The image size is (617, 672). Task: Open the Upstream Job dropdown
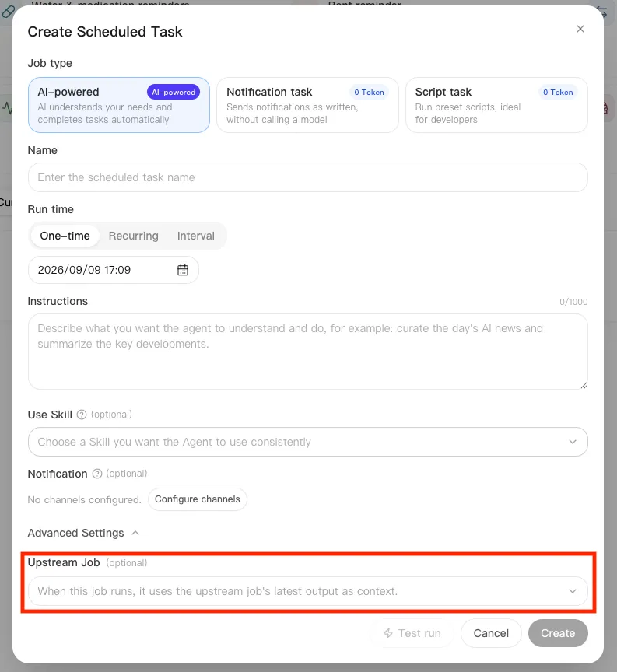click(307, 591)
